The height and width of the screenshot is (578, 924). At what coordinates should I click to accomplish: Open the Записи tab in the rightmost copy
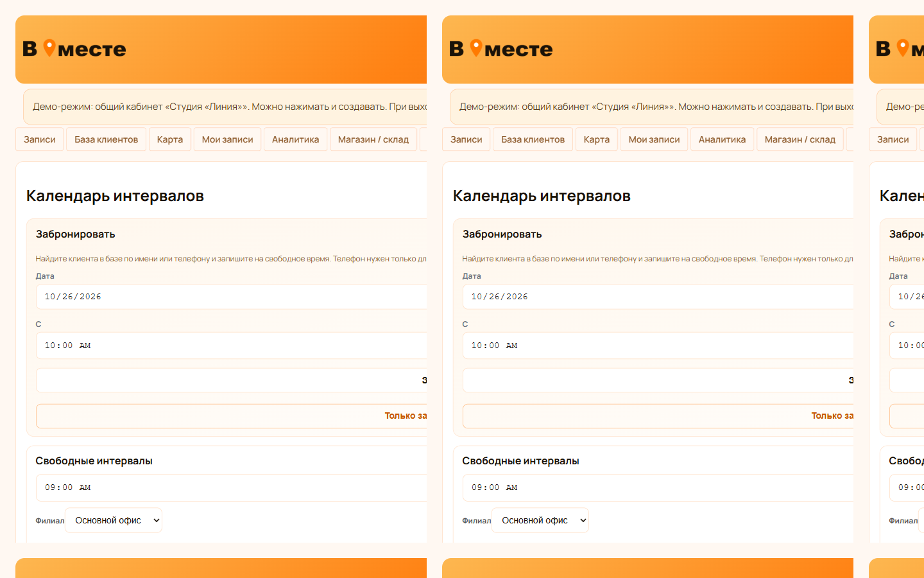(x=893, y=139)
